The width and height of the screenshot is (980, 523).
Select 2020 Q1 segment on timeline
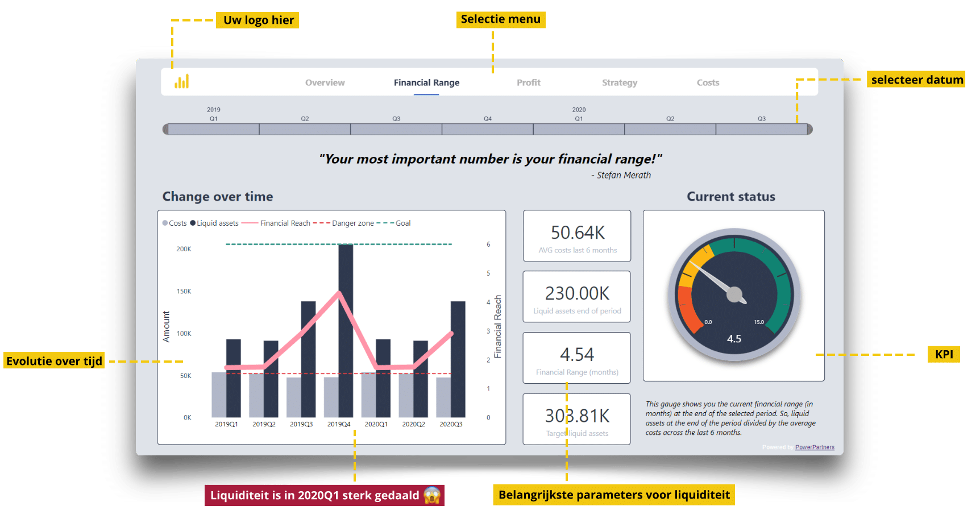[579, 130]
